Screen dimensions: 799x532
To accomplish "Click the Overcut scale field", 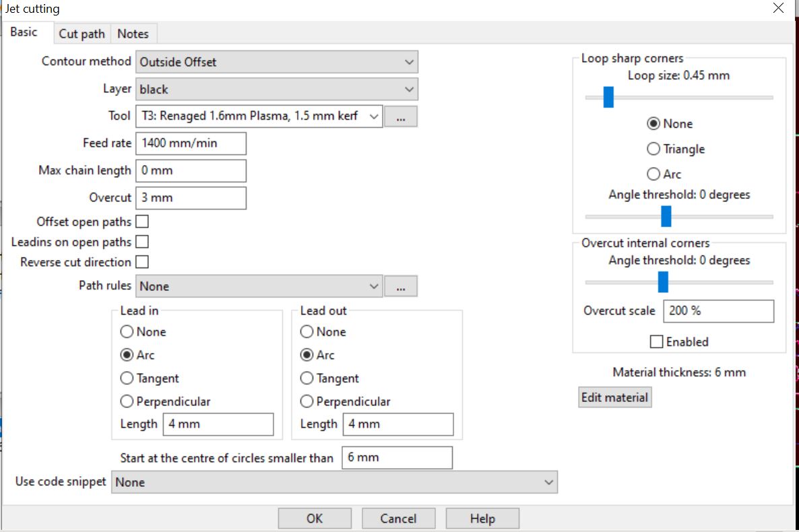I will tap(718, 311).
